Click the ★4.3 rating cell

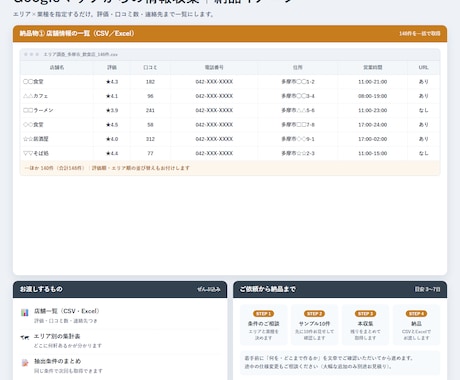[112, 82]
